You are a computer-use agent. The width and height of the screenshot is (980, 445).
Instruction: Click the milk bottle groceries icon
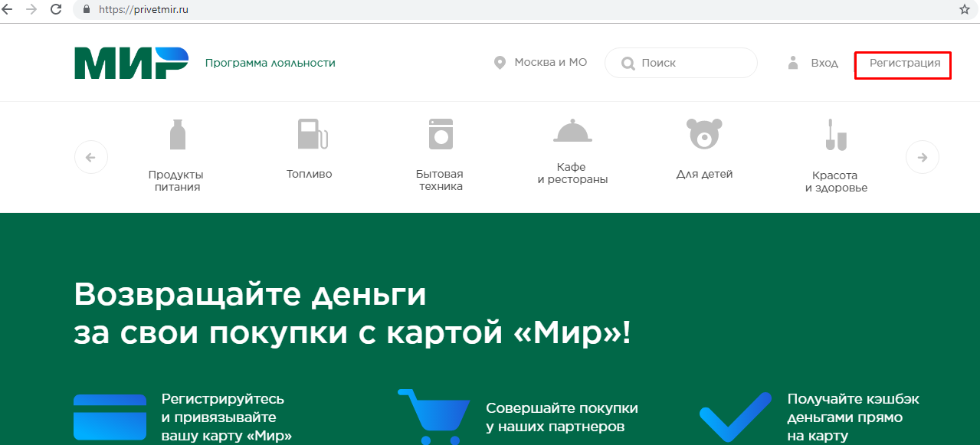tap(178, 135)
